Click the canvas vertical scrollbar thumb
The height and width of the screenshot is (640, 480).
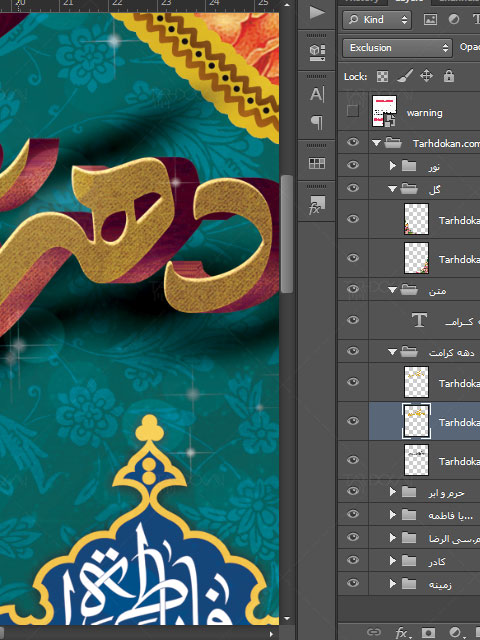pyautogui.click(x=287, y=233)
